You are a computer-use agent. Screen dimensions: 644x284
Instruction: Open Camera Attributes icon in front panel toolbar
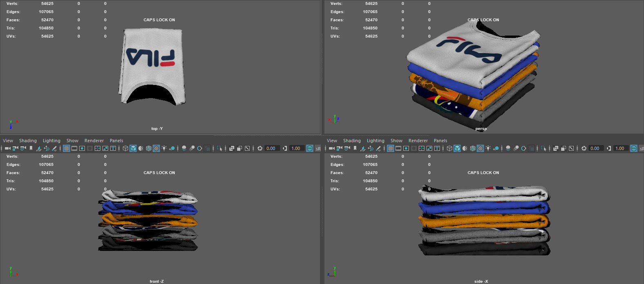tap(23, 148)
